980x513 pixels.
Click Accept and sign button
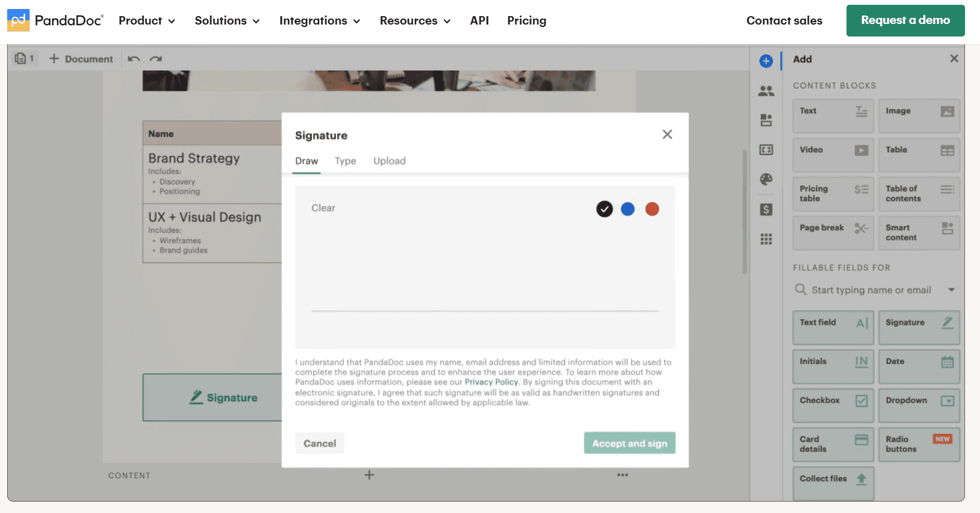[630, 443]
